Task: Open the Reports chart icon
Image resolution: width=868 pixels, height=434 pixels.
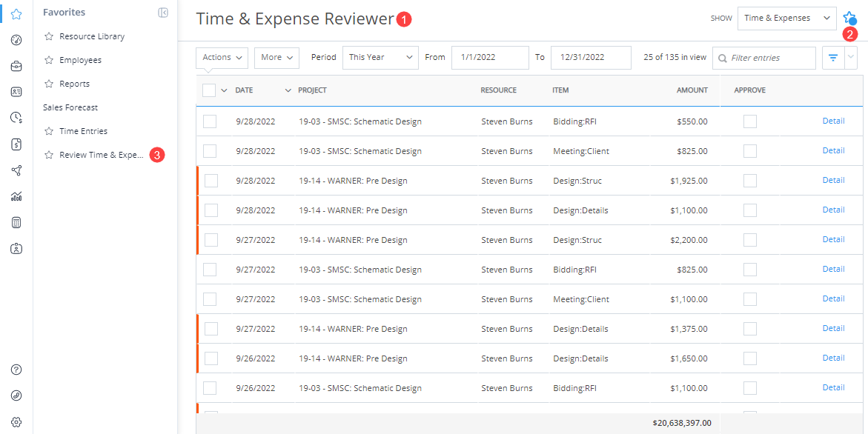Action: click(x=16, y=196)
